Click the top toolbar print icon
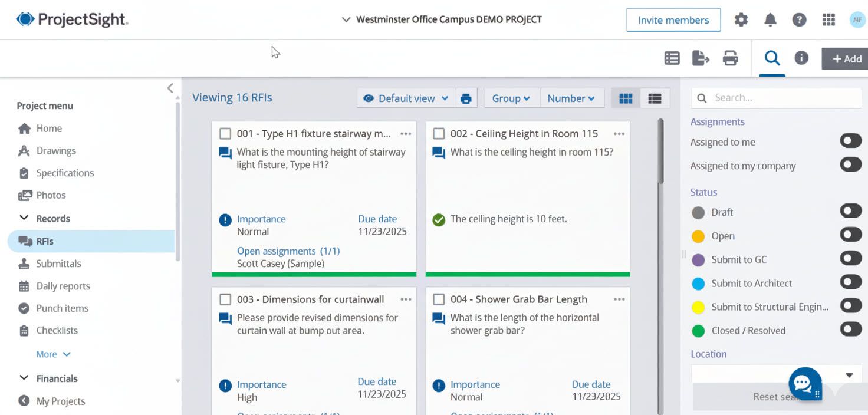This screenshot has width=868, height=415. 730,58
